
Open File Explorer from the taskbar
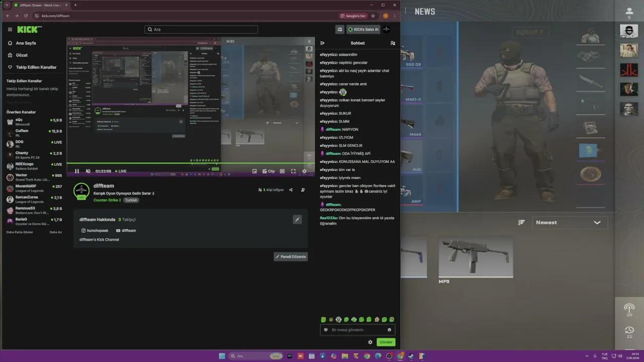345,356
